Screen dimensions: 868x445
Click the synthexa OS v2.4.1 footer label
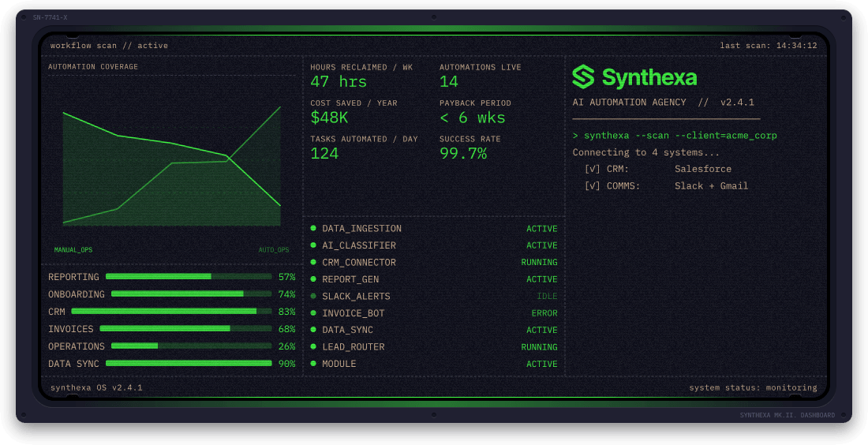click(x=96, y=387)
